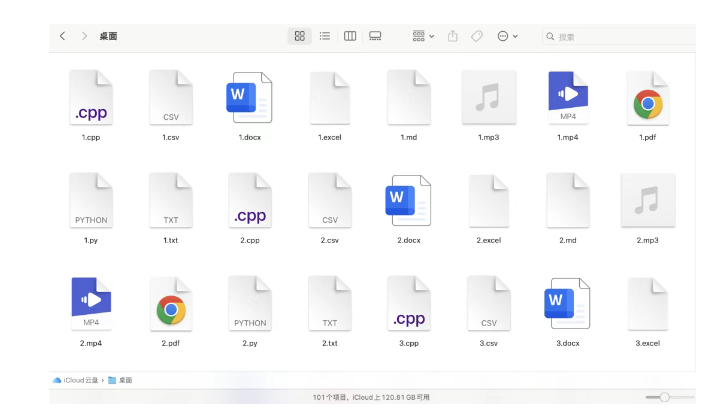Select the 2.pdf Chrome file icon
The height and width of the screenshot is (419, 720).
171,304
